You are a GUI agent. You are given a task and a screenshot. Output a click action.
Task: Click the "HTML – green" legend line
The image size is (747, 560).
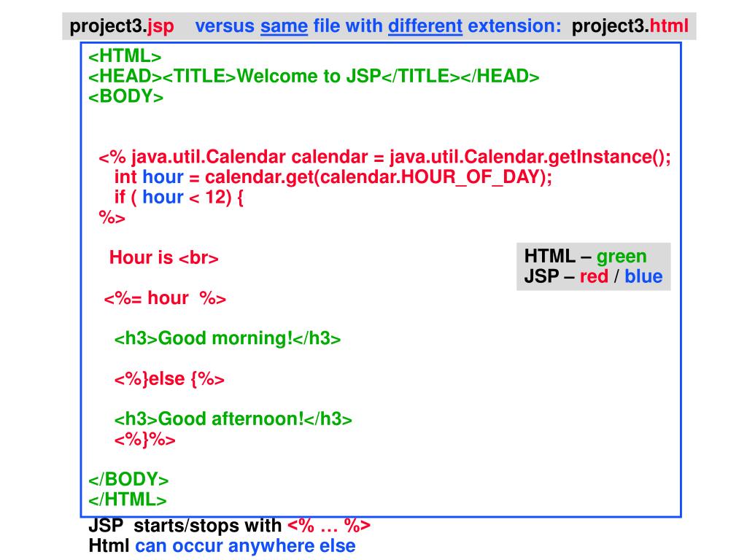pos(586,257)
